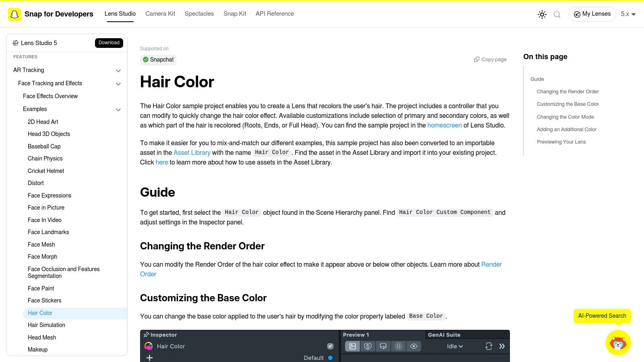Open API Reference tab
Viewport: 644px width, 362px height.
coord(275,14)
